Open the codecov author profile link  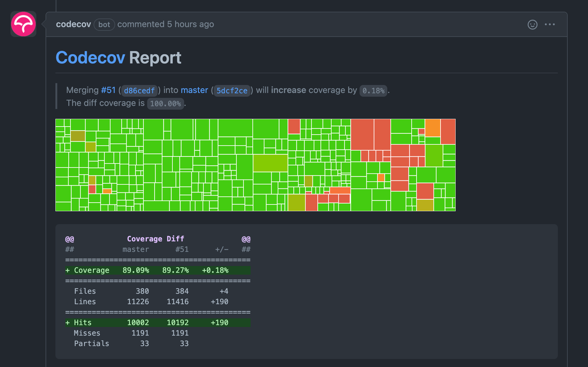(73, 24)
